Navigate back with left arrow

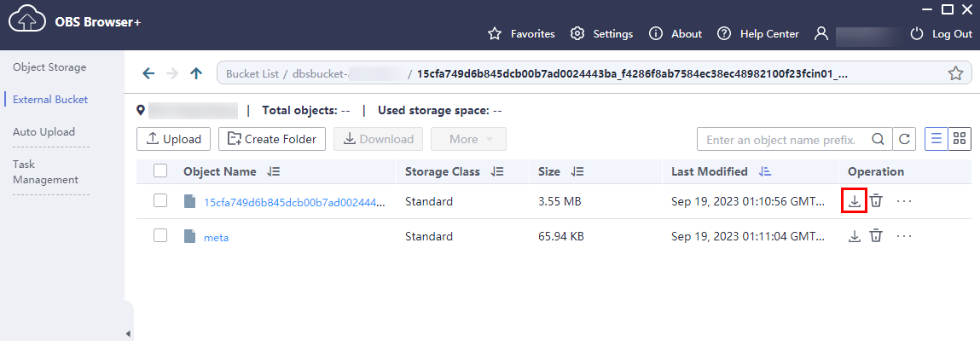pyautogui.click(x=148, y=73)
